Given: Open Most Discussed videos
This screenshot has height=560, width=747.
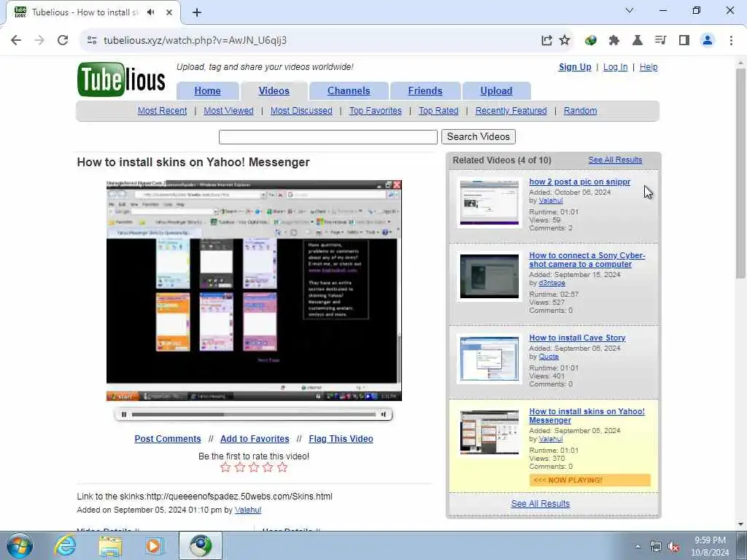Looking at the screenshot, I should [301, 111].
